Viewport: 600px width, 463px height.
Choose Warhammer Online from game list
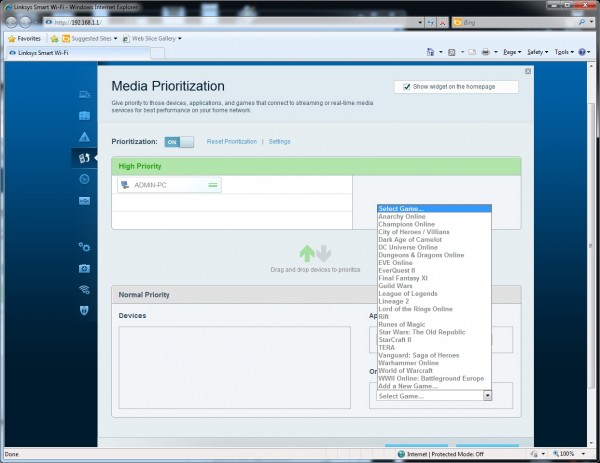point(434,363)
